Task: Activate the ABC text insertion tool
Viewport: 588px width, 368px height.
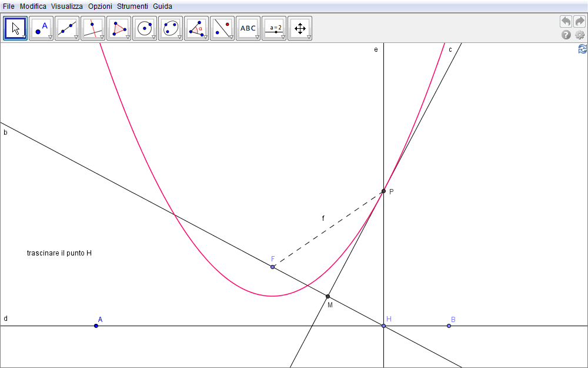Action: [x=248, y=28]
